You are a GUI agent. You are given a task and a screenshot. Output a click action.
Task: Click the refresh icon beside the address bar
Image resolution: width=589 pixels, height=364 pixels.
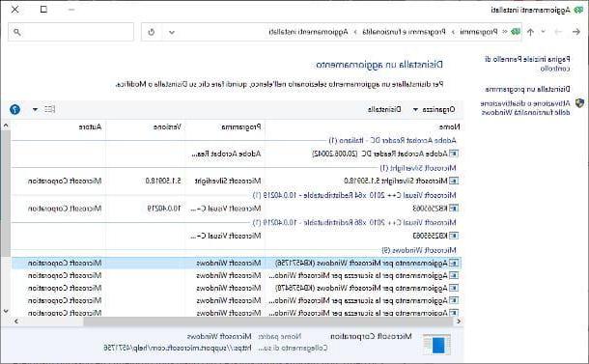152,32
